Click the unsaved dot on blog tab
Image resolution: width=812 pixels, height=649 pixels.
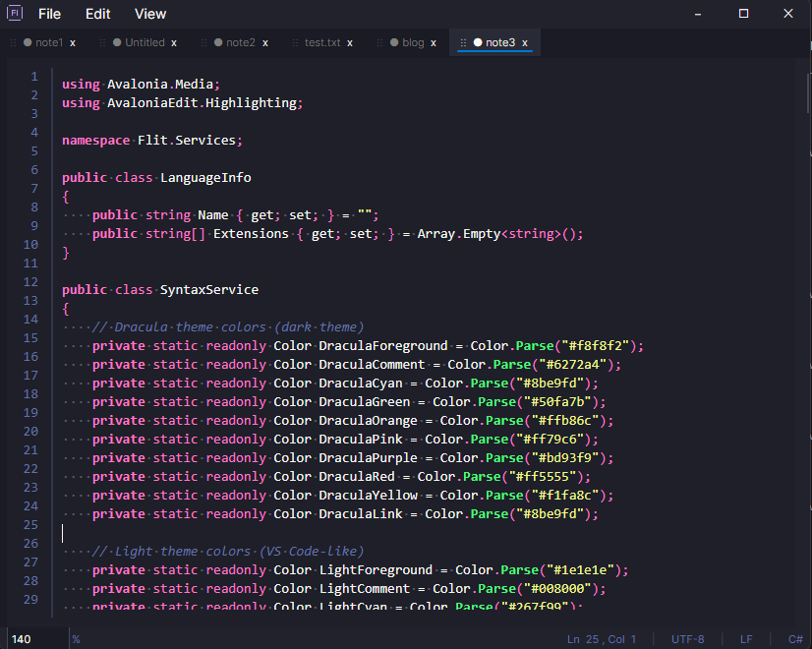394,42
